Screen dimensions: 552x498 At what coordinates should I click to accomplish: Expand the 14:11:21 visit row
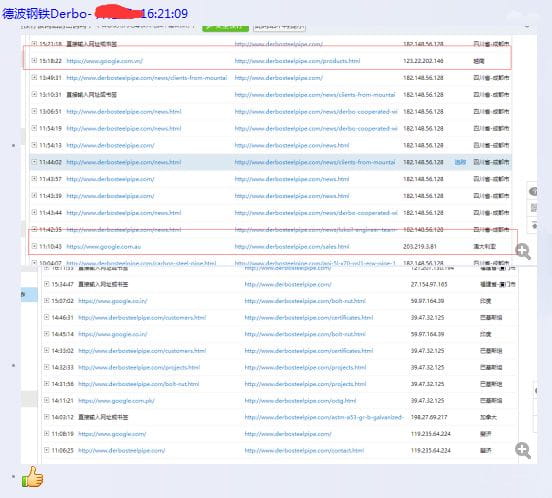(x=46, y=400)
